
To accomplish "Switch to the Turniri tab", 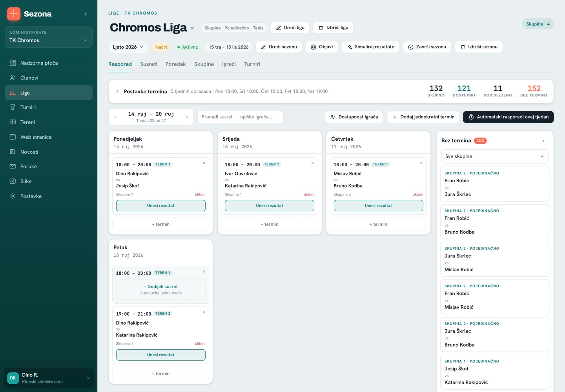I will click(252, 64).
